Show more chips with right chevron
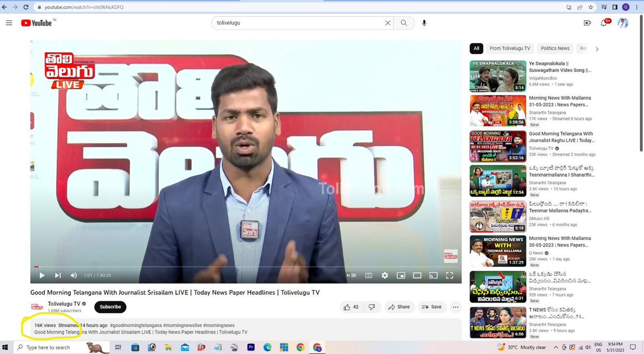The width and height of the screenshot is (644, 354). coord(597,49)
